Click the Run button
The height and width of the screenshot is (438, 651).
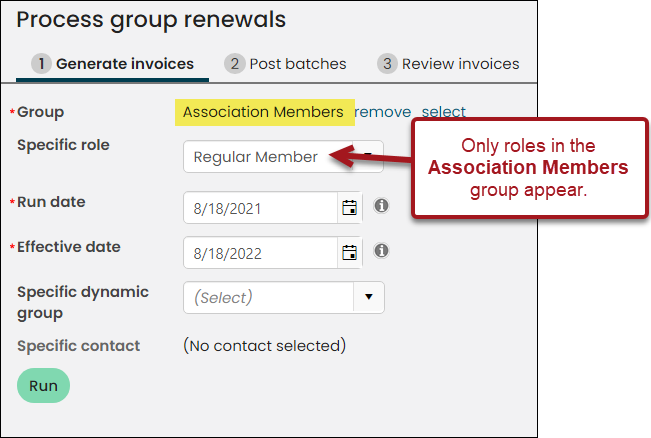pos(43,386)
